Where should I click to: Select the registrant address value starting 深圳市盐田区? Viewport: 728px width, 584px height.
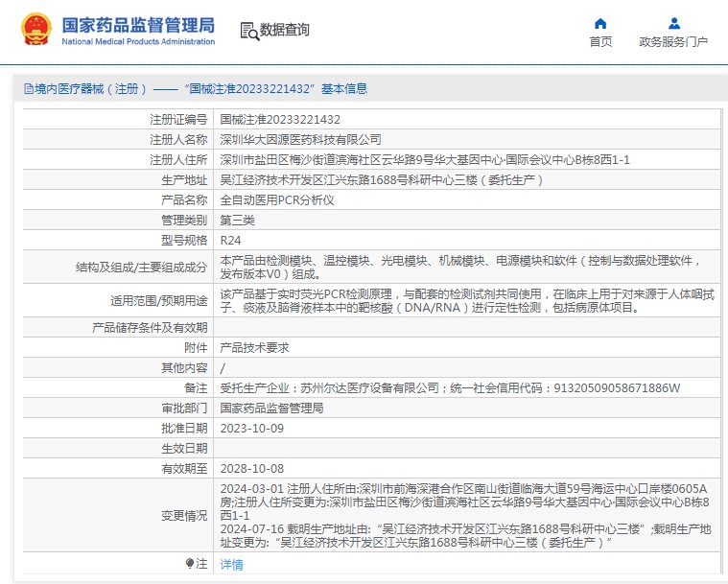coord(425,160)
